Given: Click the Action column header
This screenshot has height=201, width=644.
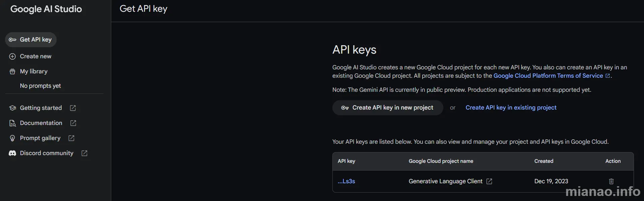Looking at the screenshot, I should (613, 161).
